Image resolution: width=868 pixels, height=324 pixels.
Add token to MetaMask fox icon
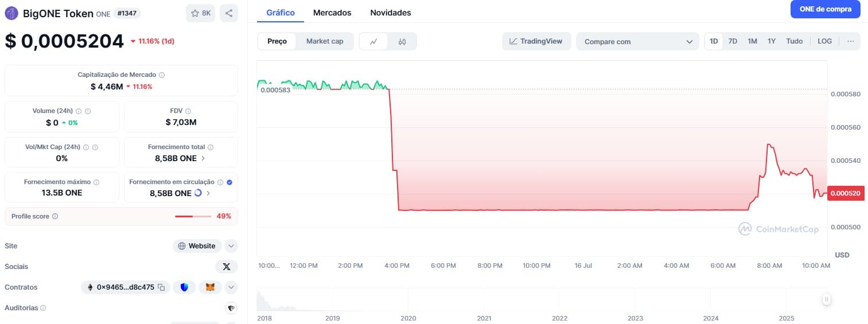click(x=210, y=287)
